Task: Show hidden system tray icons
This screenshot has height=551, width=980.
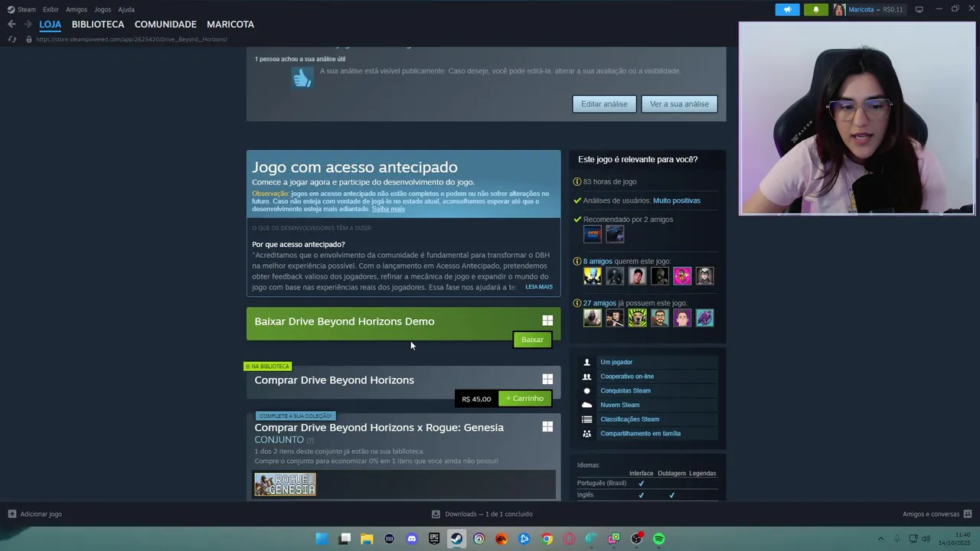Action: tap(880, 539)
